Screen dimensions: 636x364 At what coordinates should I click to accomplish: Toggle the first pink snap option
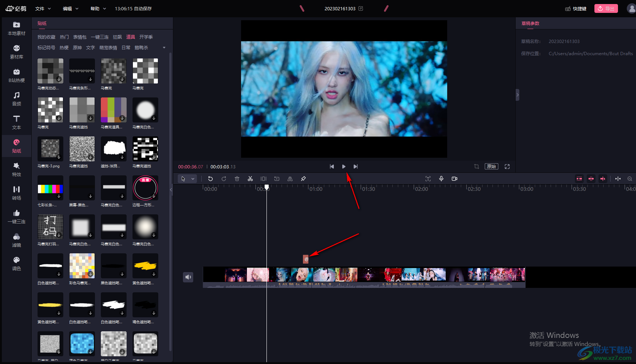tap(579, 179)
